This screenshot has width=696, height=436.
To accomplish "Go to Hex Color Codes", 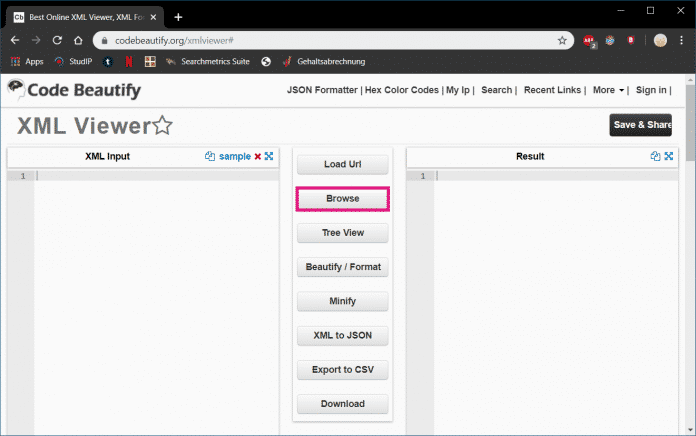I will 401,90.
